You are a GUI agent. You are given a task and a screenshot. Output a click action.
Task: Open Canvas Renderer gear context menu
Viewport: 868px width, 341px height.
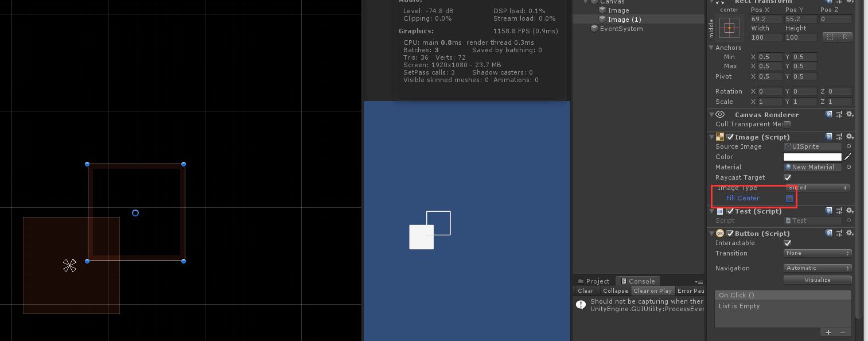849,115
